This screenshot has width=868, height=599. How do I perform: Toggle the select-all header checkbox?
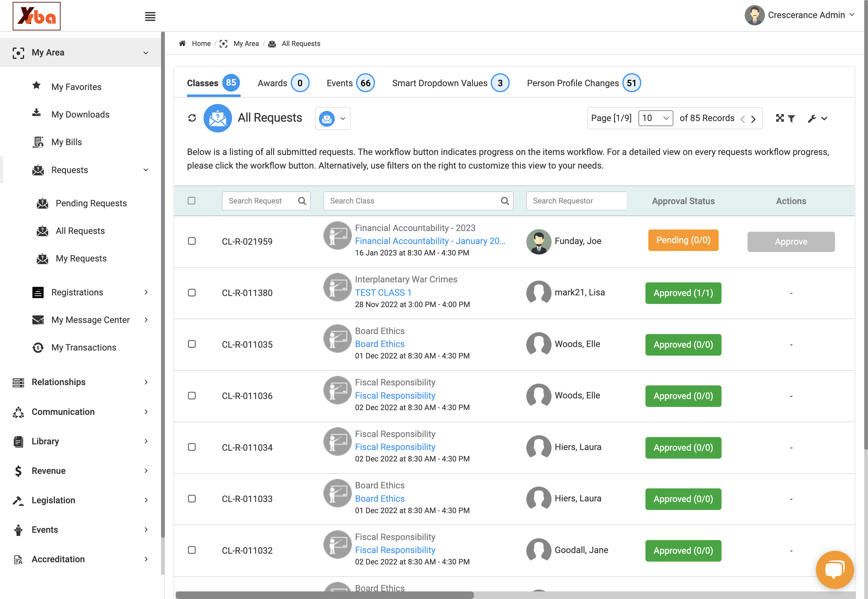[191, 201]
